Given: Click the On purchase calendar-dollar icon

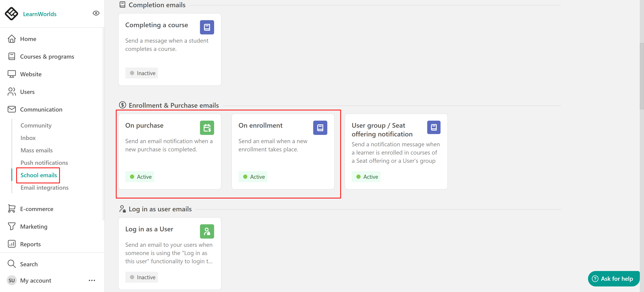Looking at the screenshot, I should tap(207, 128).
